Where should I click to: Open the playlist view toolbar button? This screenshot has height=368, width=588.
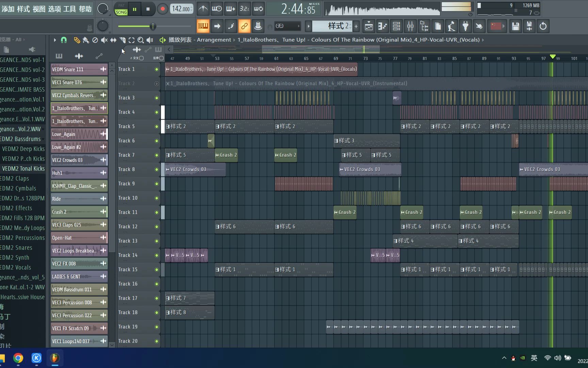(x=369, y=26)
